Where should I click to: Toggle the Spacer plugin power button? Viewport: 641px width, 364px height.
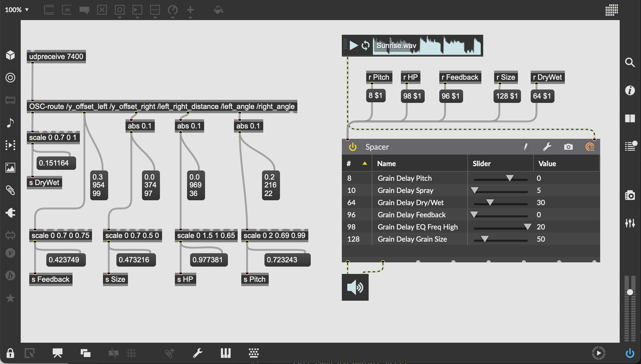(x=353, y=147)
